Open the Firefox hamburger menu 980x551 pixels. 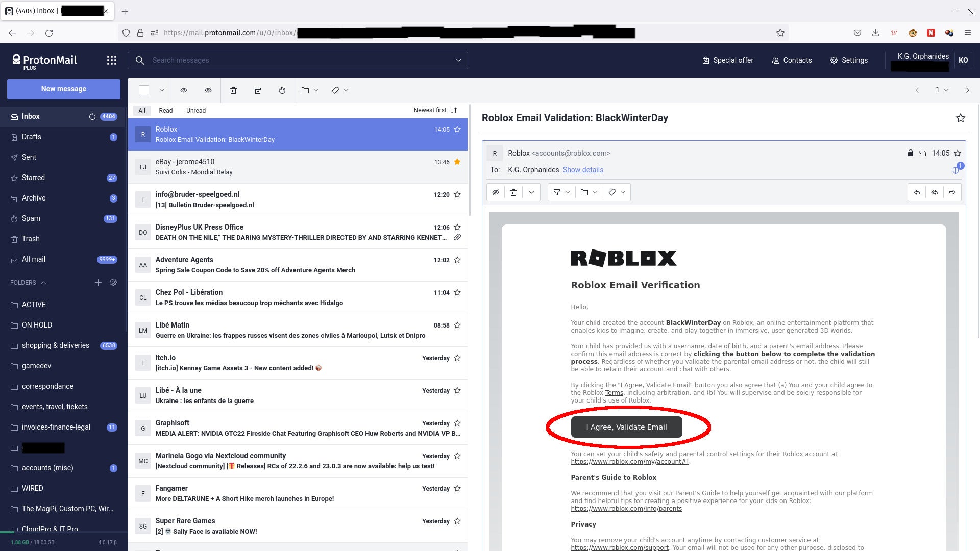coord(967,33)
